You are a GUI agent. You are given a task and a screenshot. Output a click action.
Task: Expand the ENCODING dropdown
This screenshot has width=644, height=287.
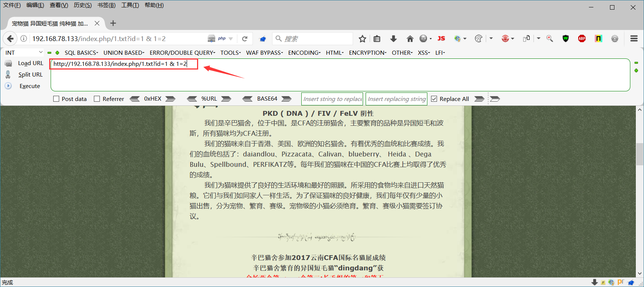pos(305,53)
